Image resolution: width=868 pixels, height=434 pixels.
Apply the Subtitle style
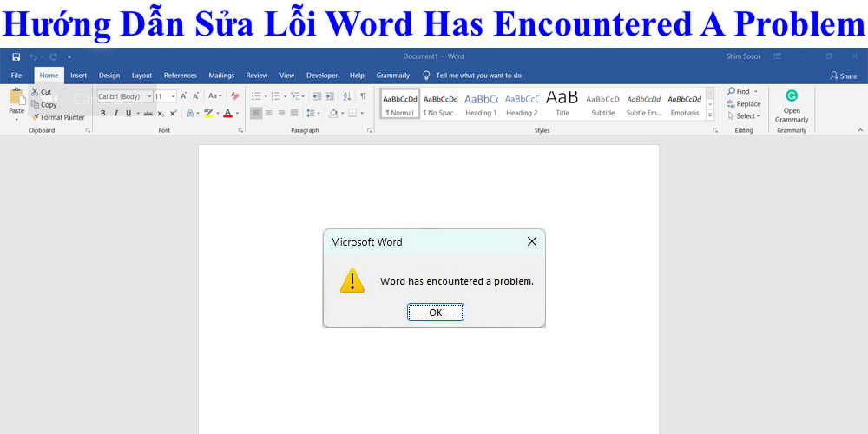tap(603, 104)
